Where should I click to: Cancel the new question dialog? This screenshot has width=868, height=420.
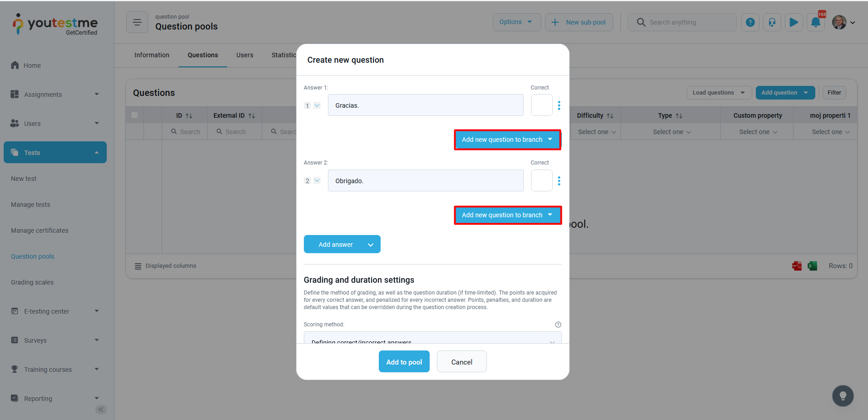461,362
